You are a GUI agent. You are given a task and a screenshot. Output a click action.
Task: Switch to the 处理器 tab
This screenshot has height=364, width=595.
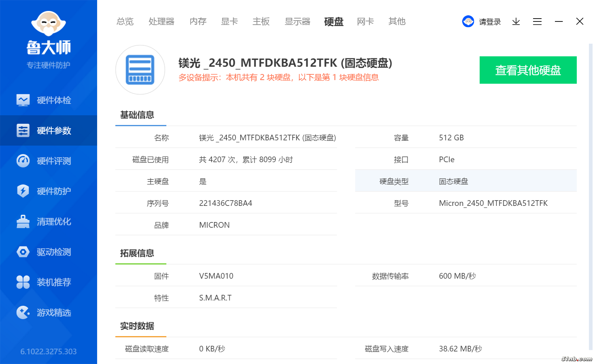click(161, 21)
